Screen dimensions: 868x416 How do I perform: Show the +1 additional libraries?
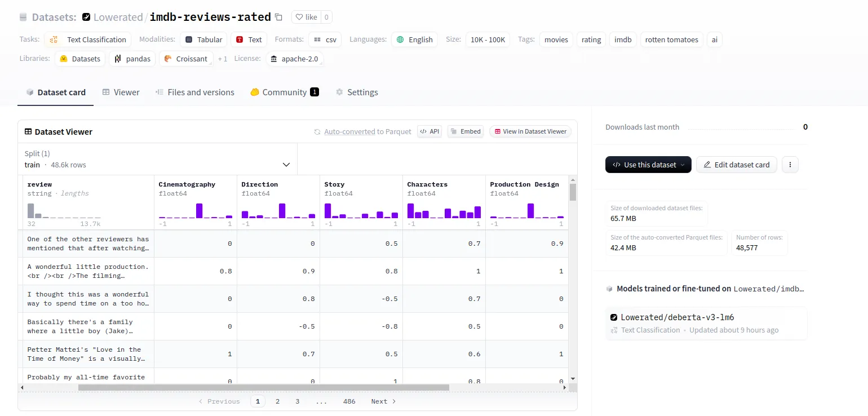pos(223,59)
